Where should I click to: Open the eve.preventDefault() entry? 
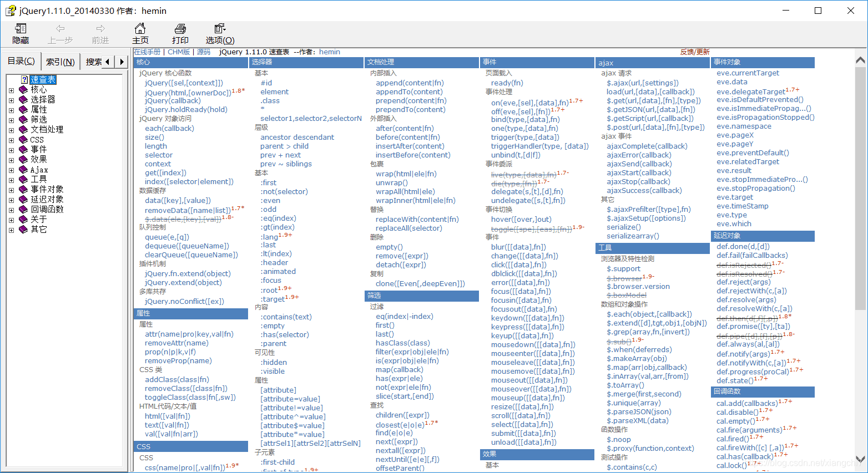753,153
